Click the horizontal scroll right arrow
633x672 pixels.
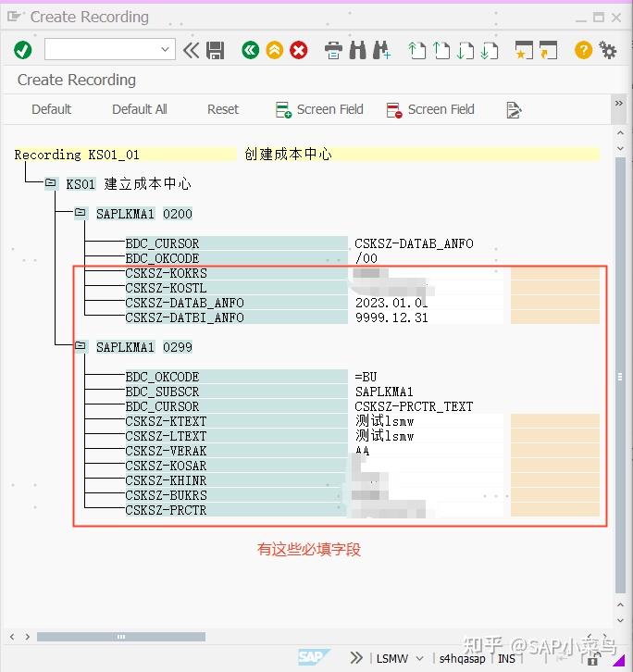(x=28, y=637)
